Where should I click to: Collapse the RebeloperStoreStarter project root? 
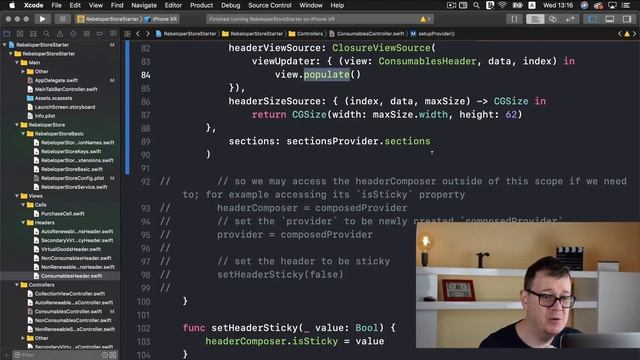pos(5,44)
